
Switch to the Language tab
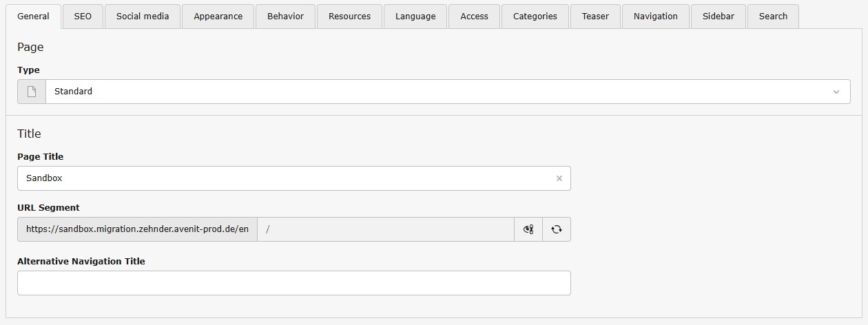click(415, 16)
